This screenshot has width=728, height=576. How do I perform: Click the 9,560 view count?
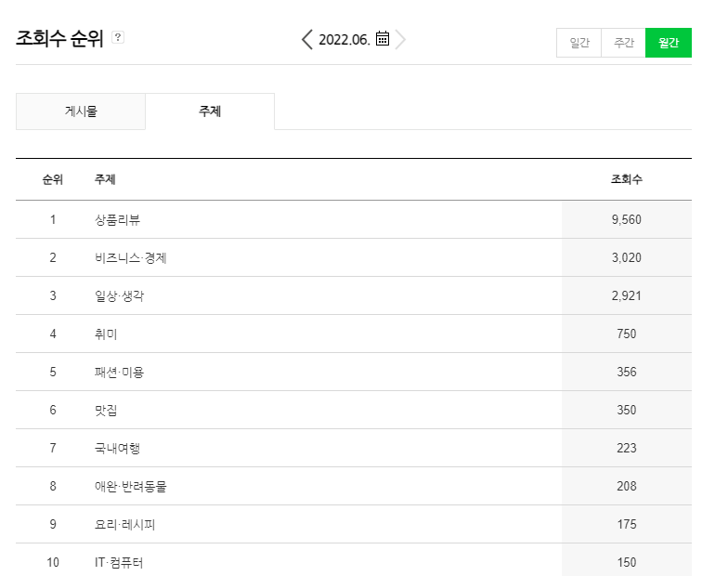(626, 219)
